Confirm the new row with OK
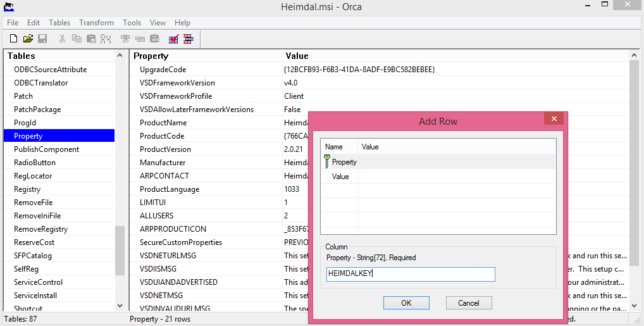 click(x=406, y=303)
